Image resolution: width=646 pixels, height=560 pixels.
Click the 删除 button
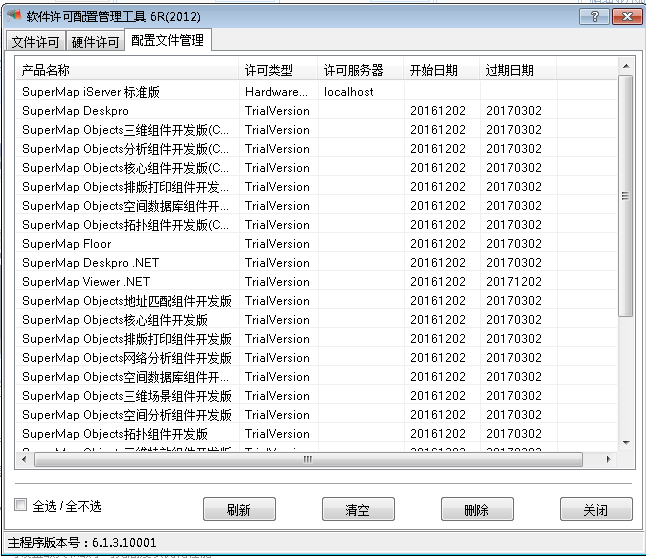[x=477, y=509]
